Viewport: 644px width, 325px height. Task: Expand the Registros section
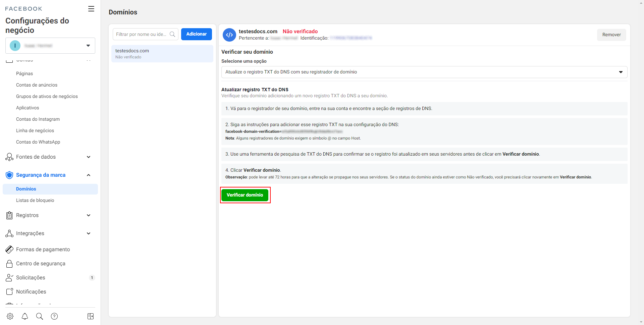pyautogui.click(x=89, y=215)
